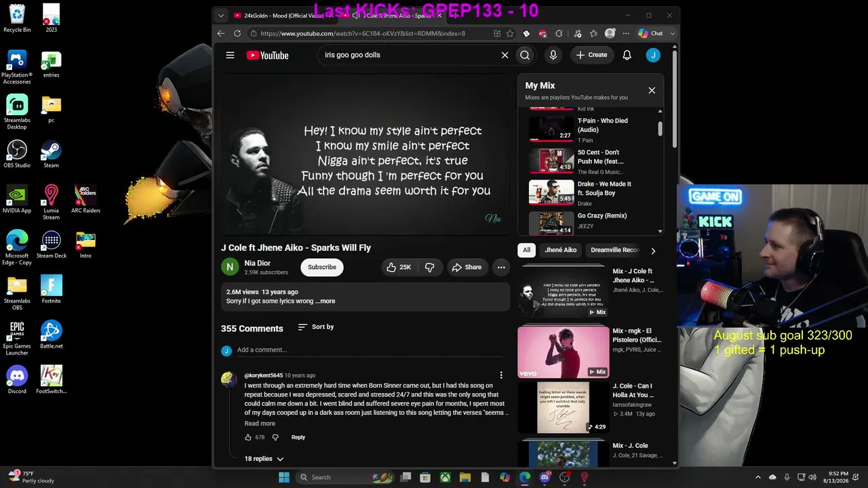Show hidden system tray icons

tap(758, 477)
